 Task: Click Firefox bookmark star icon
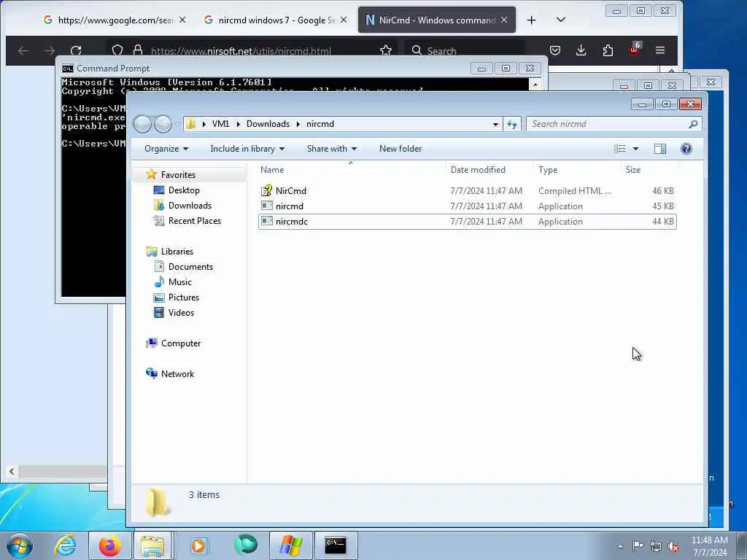click(386, 50)
